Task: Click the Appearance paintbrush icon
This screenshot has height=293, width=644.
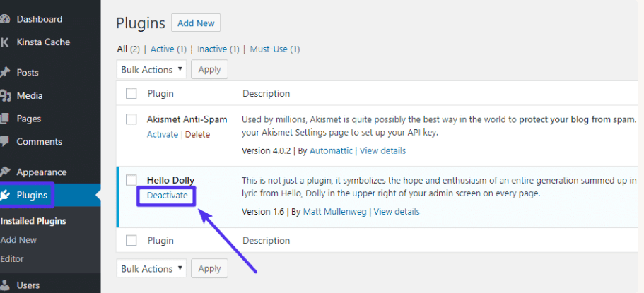Action: pyautogui.click(x=5, y=172)
